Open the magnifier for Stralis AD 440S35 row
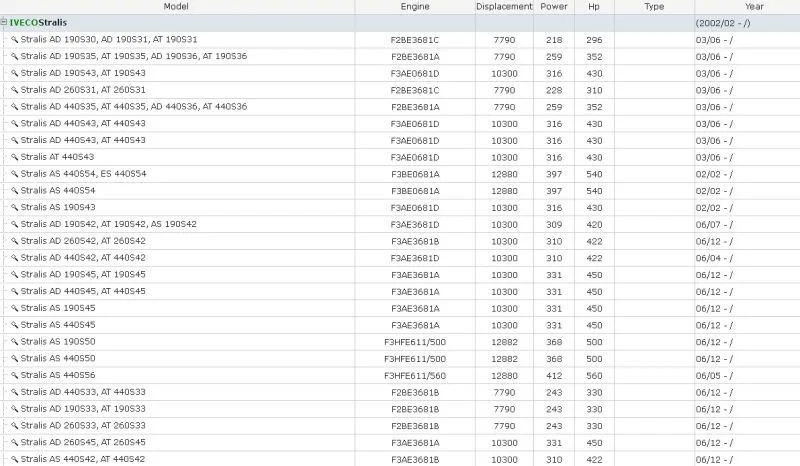This screenshot has width=800, height=466. point(14,107)
